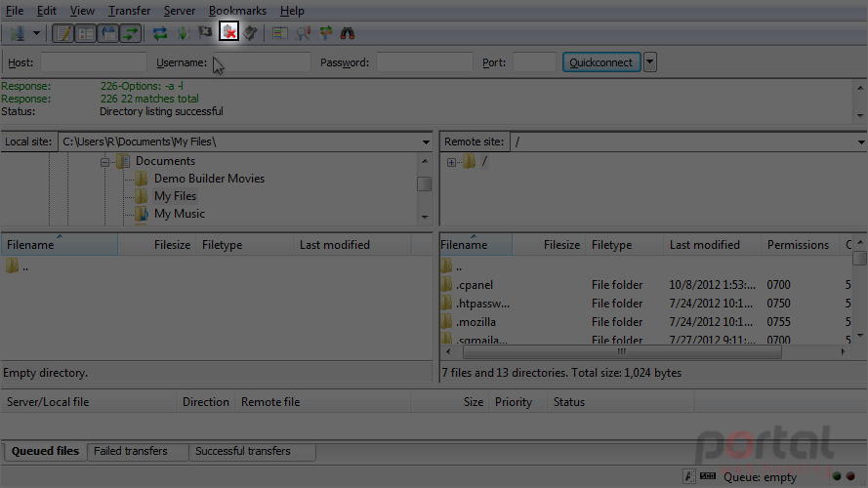Select the .cpanel remote folder
The image size is (868, 488).
tap(475, 285)
